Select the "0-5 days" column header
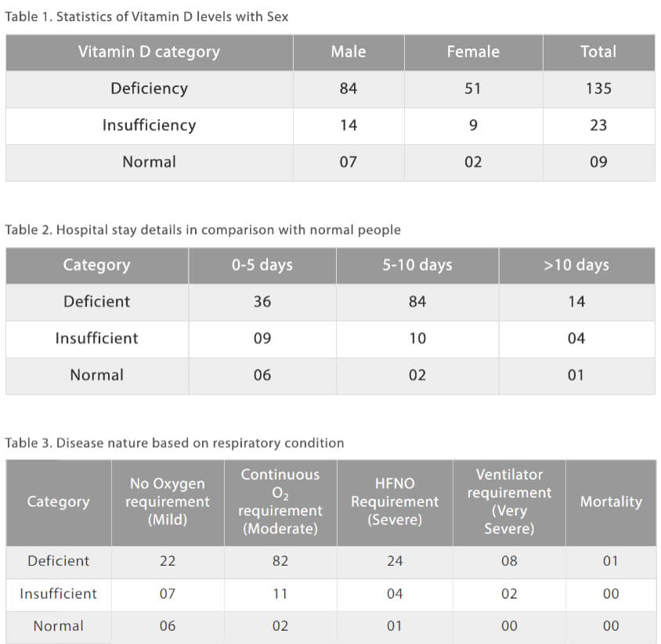The image size is (661, 644). 262,265
